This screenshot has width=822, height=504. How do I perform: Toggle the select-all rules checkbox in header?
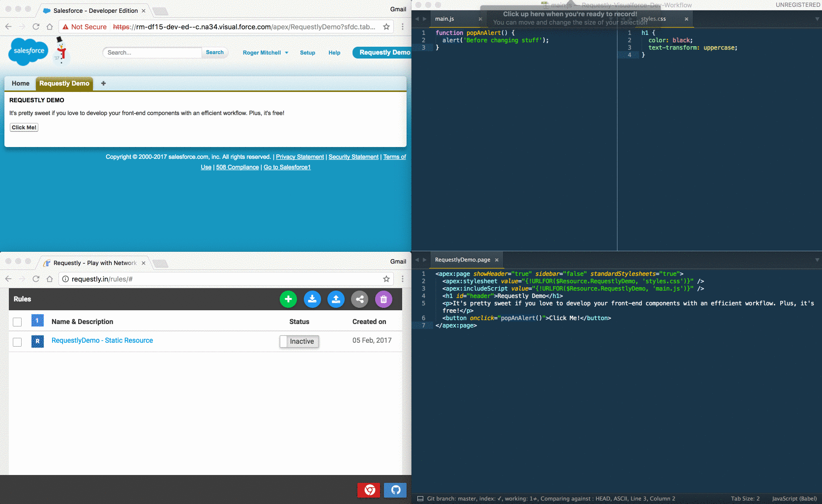coord(17,322)
